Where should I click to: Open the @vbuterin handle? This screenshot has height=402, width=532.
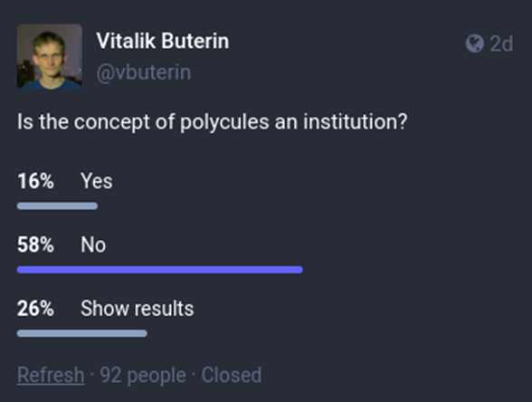144,72
